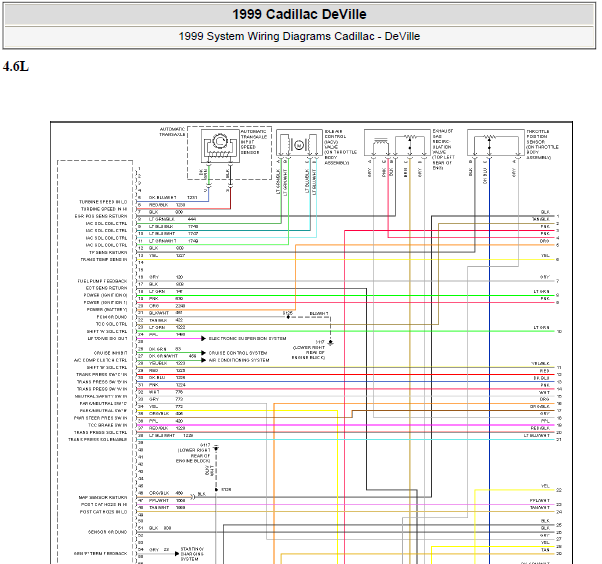Click the 'RED/BLK 1230' wire label at pin 6
The height and width of the screenshot is (564, 602).
click(x=167, y=205)
